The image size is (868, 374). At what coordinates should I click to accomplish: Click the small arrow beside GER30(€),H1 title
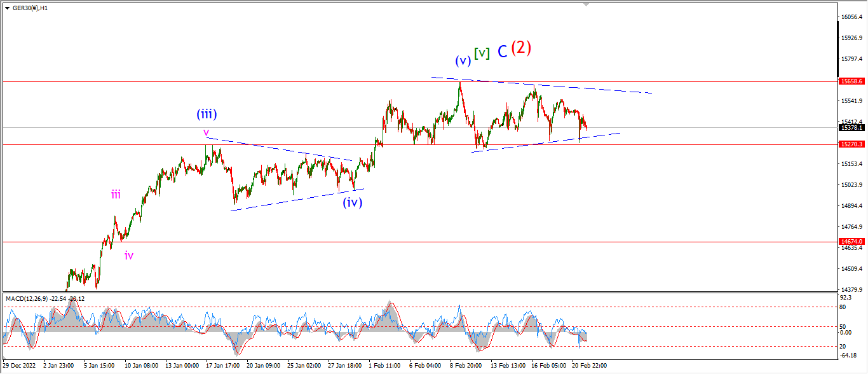[5, 8]
